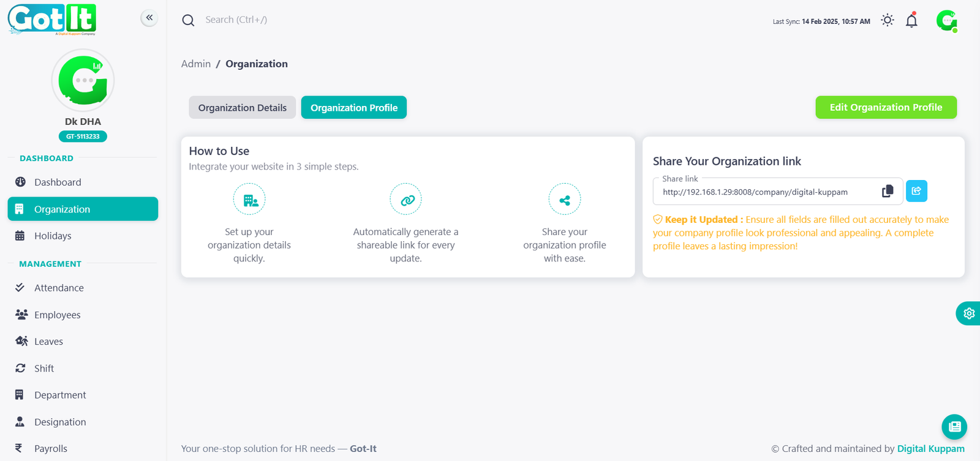980x461 pixels.
Task: Toggle light/dark theme sun icon
Action: click(x=887, y=20)
